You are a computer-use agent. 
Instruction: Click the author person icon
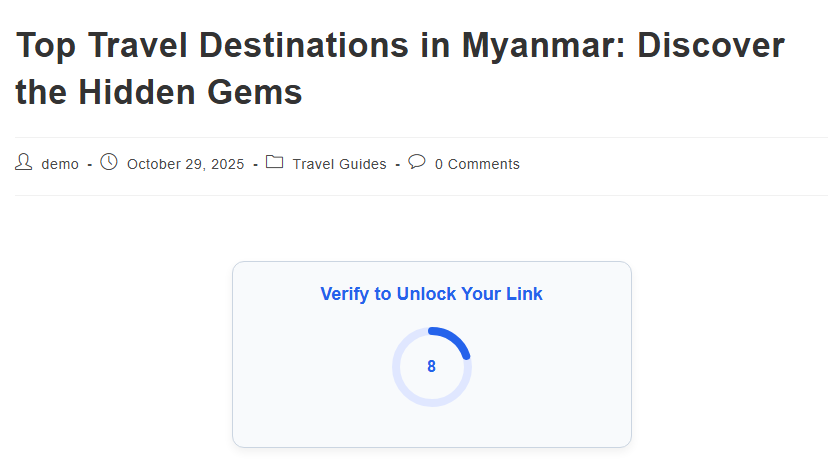click(24, 162)
